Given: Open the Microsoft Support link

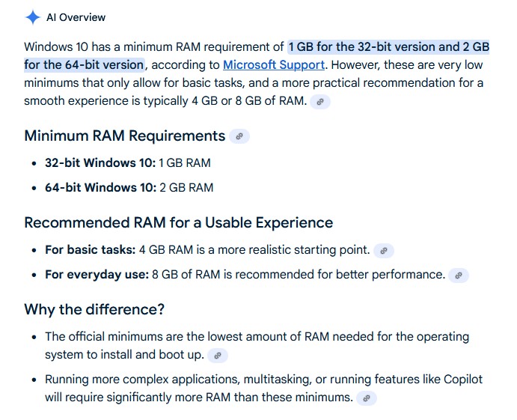Looking at the screenshot, I should (x=274, y=65).
